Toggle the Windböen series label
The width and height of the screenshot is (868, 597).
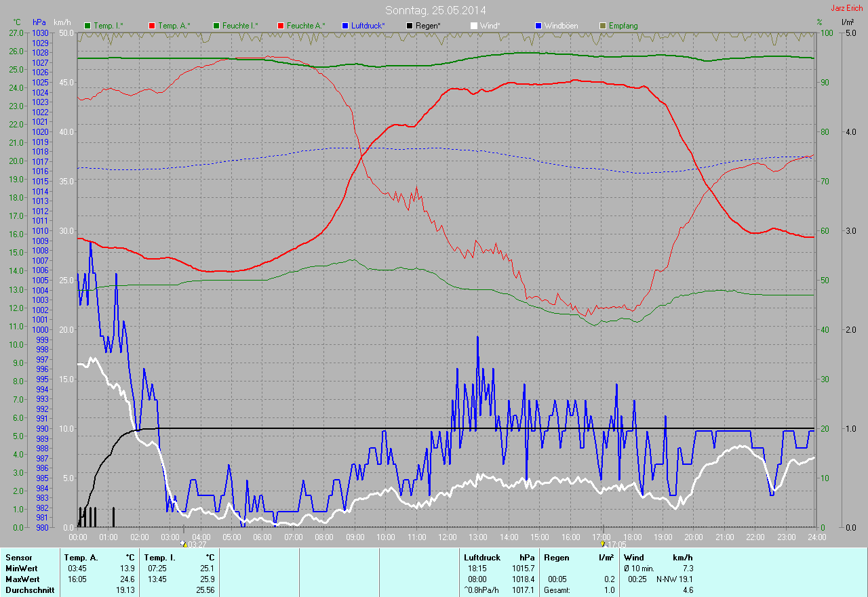point(561,26)
